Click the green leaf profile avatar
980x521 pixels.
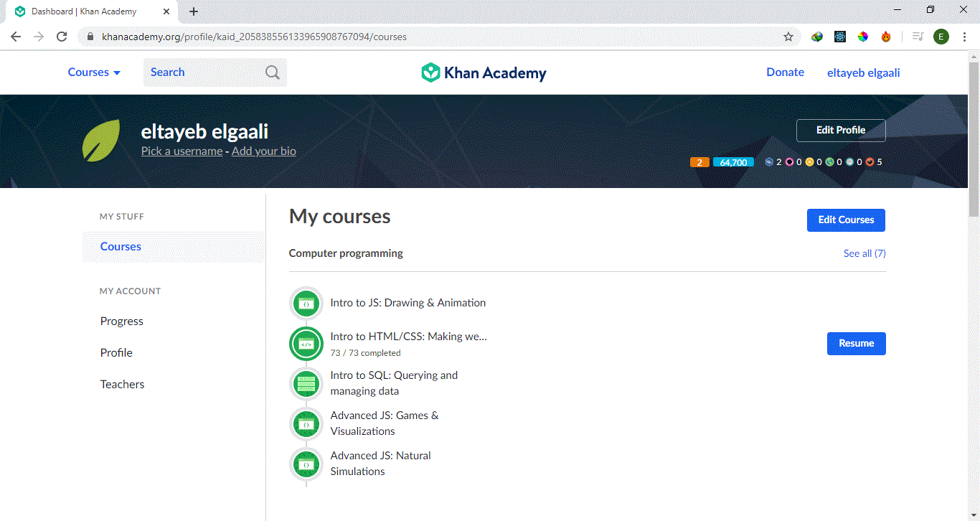[101, 141]
